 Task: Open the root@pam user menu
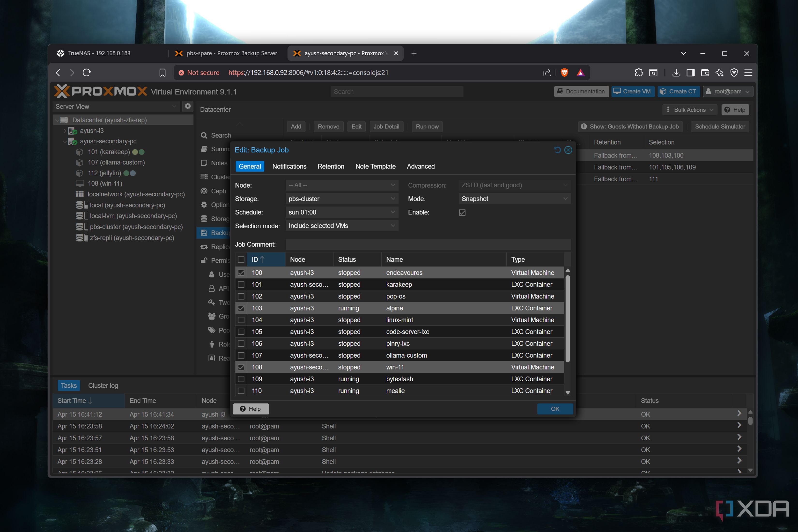728,91
